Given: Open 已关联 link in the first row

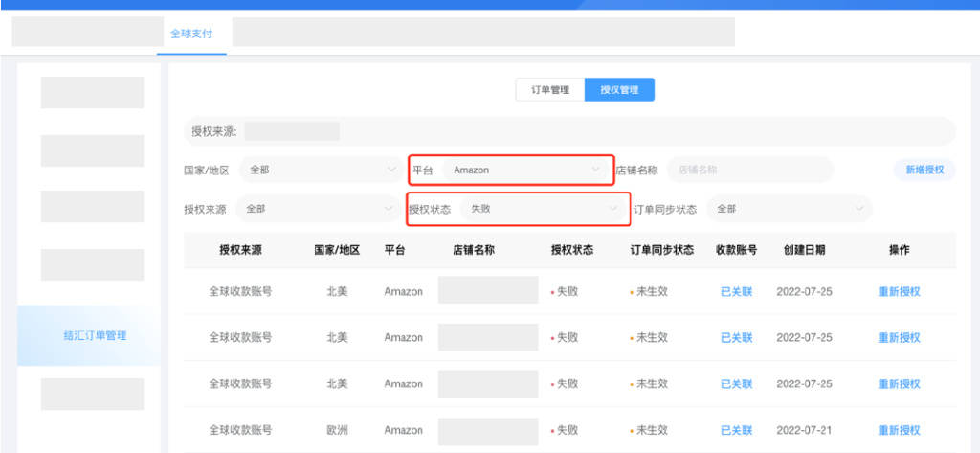Looking at the screenshot, I should click(x=736, y=291).
